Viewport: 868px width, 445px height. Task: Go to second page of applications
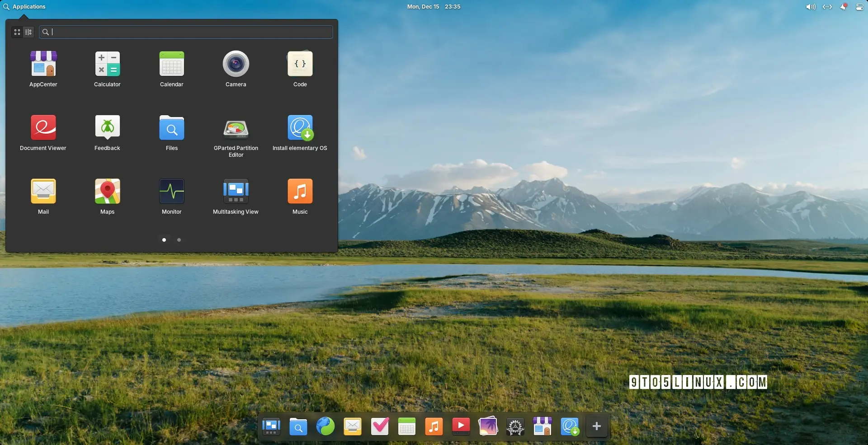pos(179,240)
